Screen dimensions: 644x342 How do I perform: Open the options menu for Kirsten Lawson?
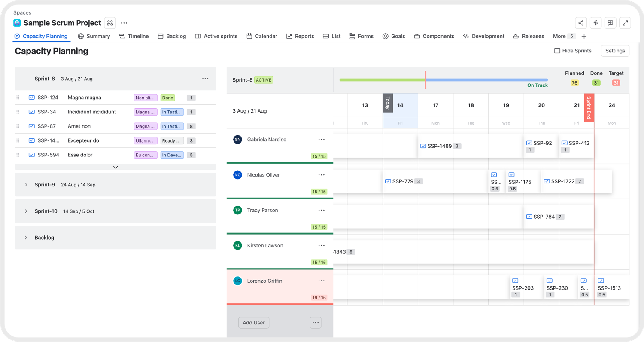pos(322,245)
